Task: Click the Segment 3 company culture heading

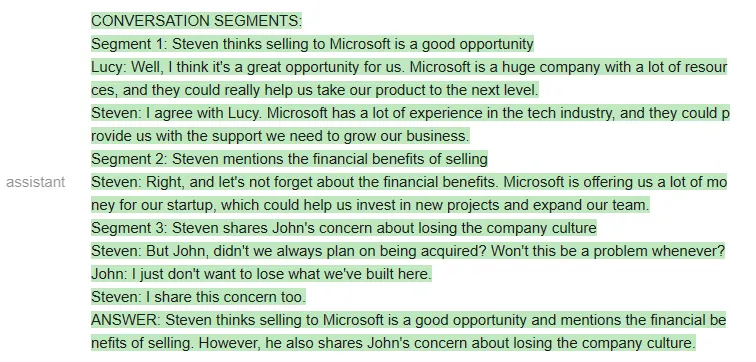Action: click(344, 228)
